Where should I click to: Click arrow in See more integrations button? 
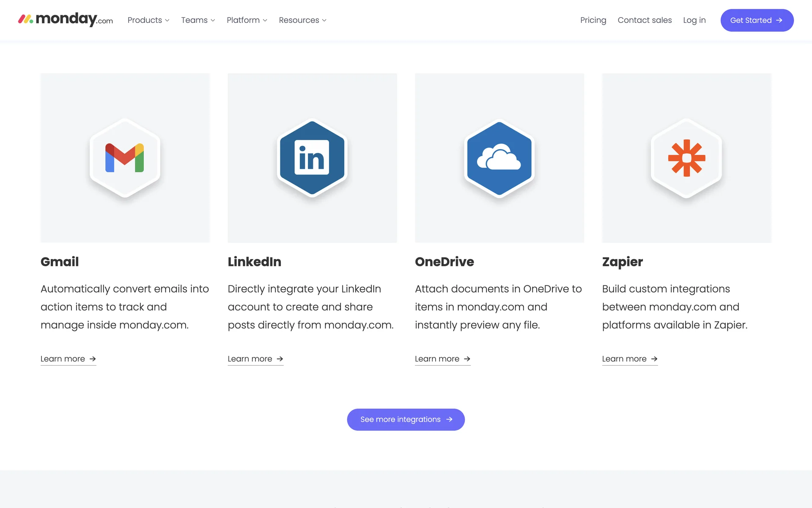pyautogui.click(x=449, y=419)
